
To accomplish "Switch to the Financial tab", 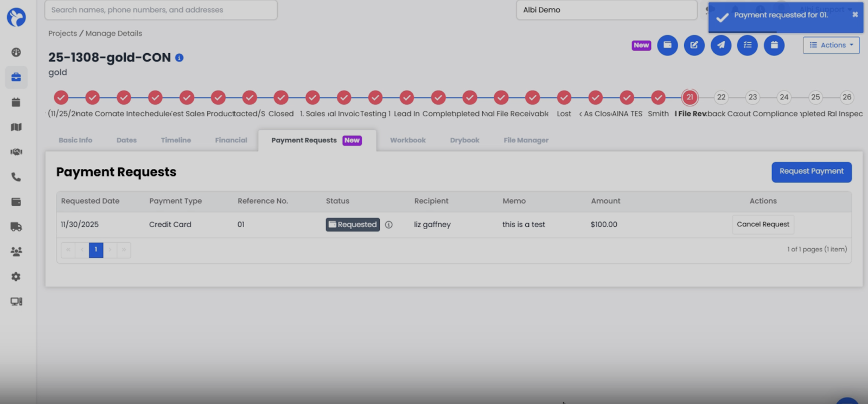I will tap(231, 140).
